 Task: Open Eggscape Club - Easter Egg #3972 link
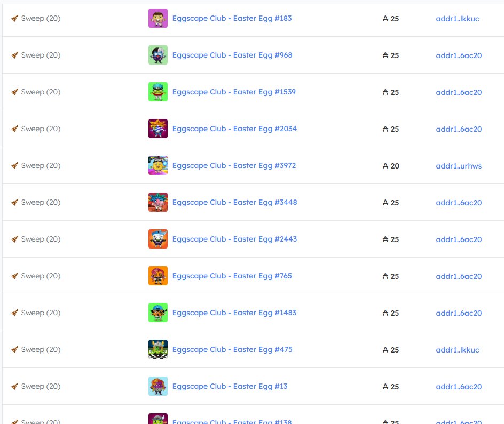point(234,166)
